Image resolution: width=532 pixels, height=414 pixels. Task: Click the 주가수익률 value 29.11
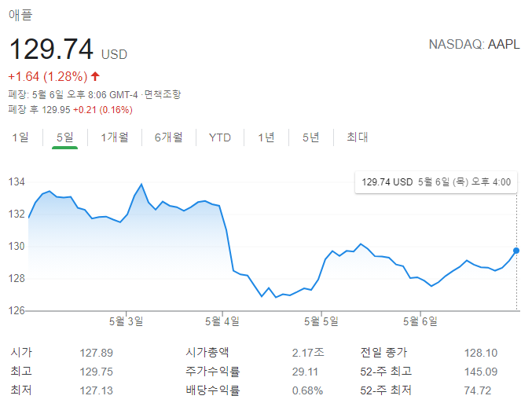pyautogui.click(x=305, y=372)
